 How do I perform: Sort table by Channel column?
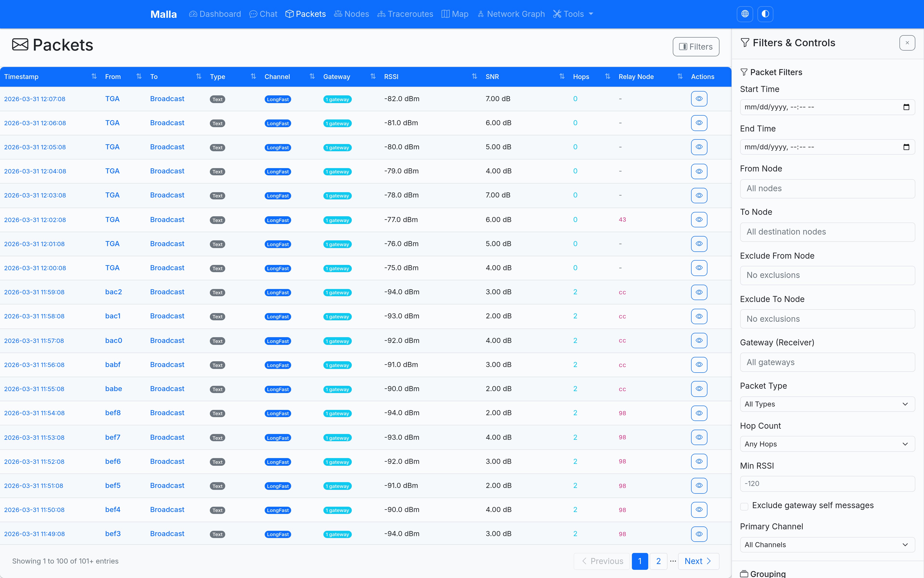[290, 76]
